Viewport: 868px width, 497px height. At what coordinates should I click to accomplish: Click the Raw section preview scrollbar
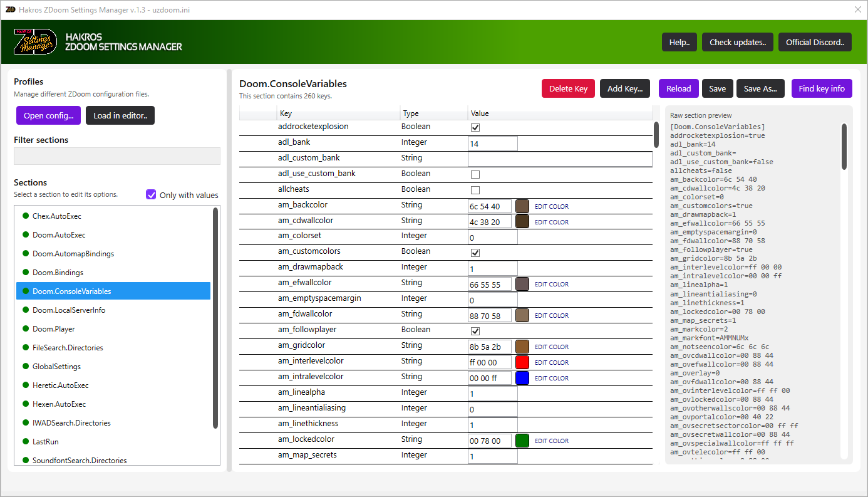tap(844, 146)
